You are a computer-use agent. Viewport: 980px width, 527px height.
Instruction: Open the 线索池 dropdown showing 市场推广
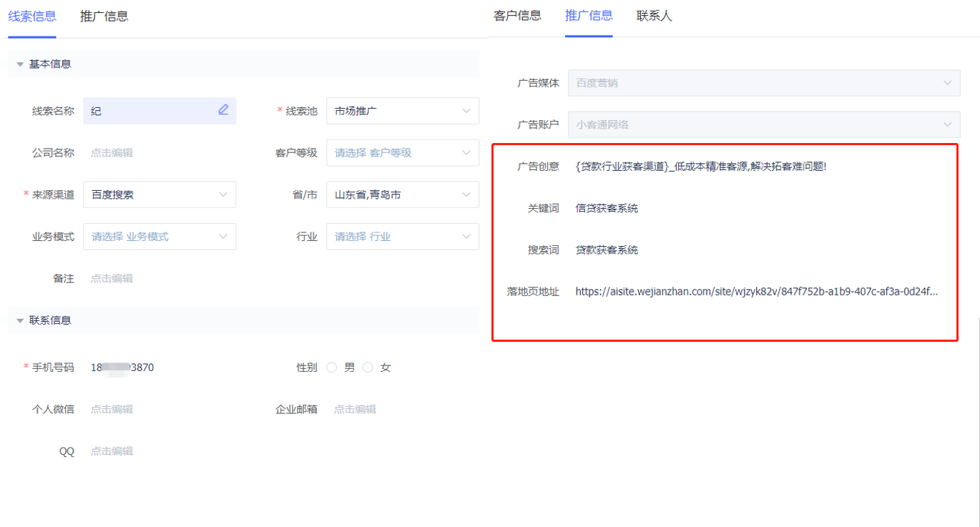pos(403,111)
